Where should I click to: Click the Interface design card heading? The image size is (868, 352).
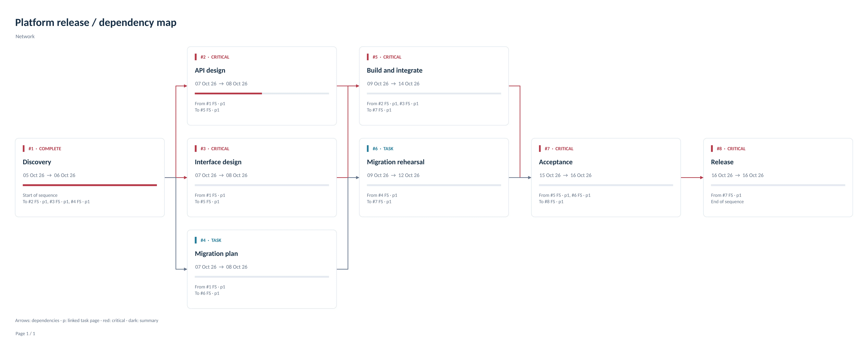click(x=218, y=162)
